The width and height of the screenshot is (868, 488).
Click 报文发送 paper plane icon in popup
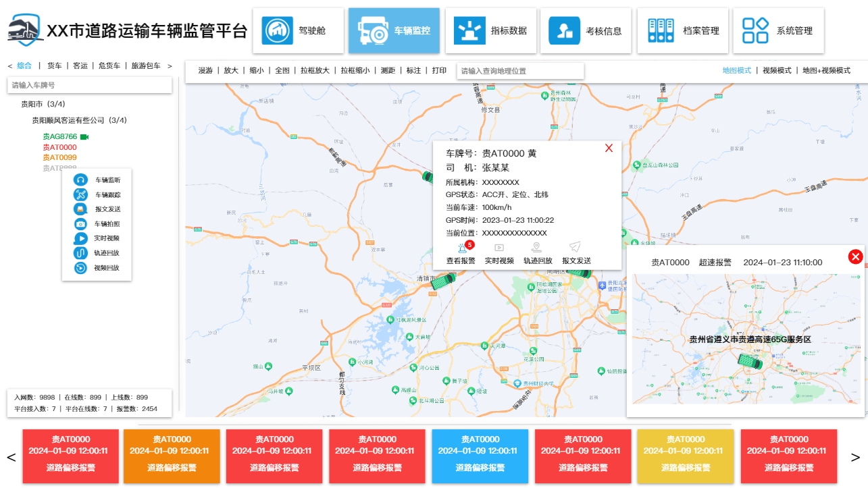(575, 247)
